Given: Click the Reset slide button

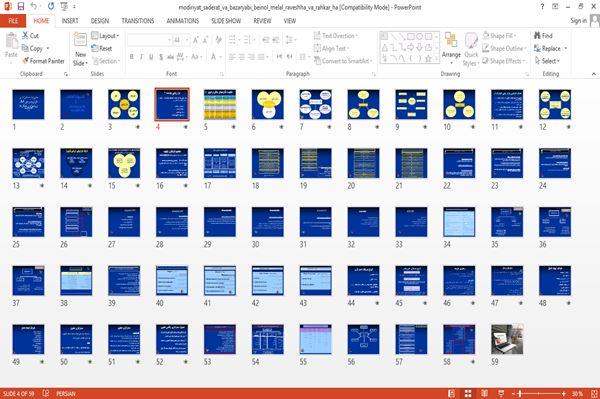Looking at the screenshot, I should (x=102, y=48).
